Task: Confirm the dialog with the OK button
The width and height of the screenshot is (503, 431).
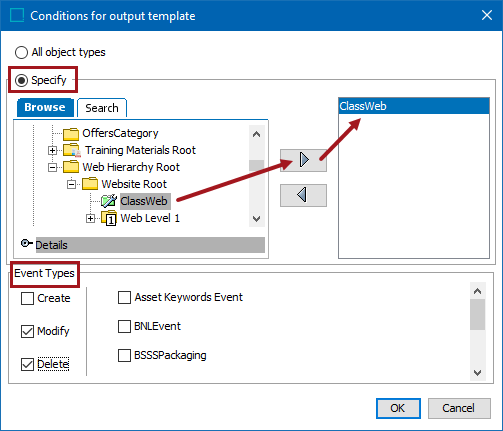Action: pyautogui.click(x=398, y=408)
